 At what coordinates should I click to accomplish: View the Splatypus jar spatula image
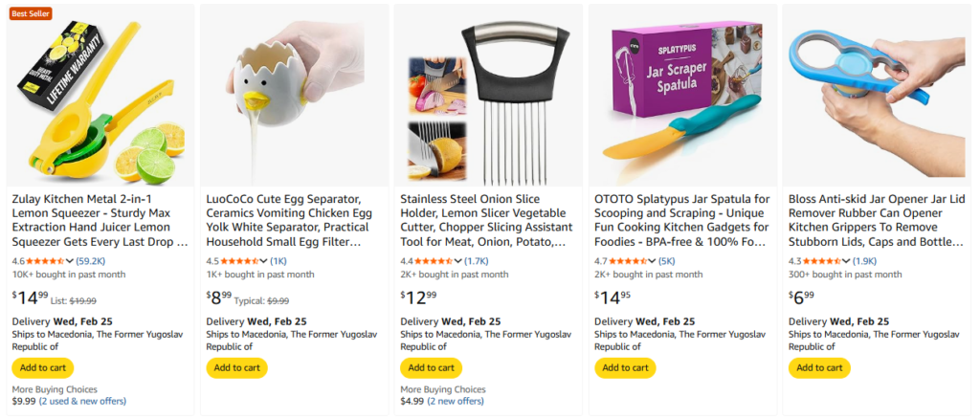click(683, 96)
